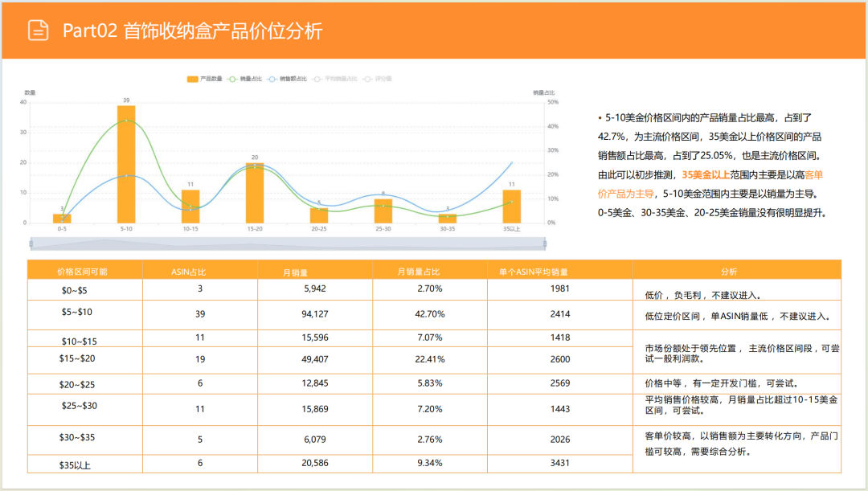
Task: Select the 35以上 price range bar
Action: click(x=511, y=207)
